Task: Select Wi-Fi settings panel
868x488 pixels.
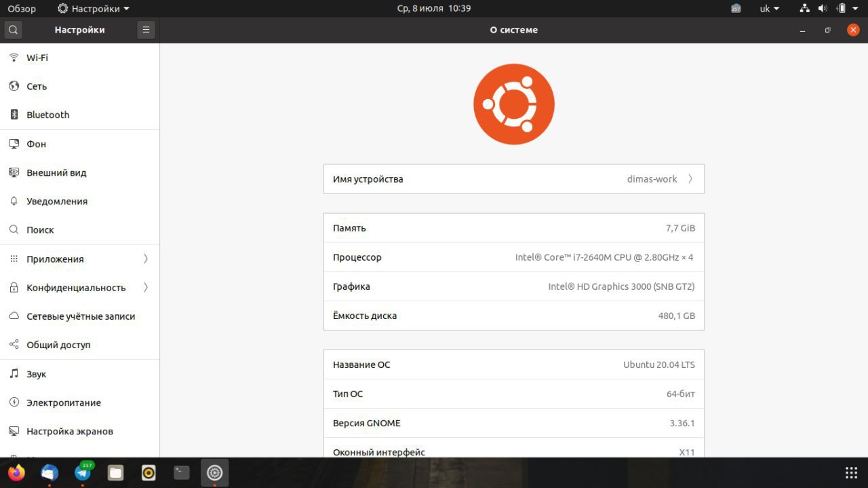Action: 80,58
